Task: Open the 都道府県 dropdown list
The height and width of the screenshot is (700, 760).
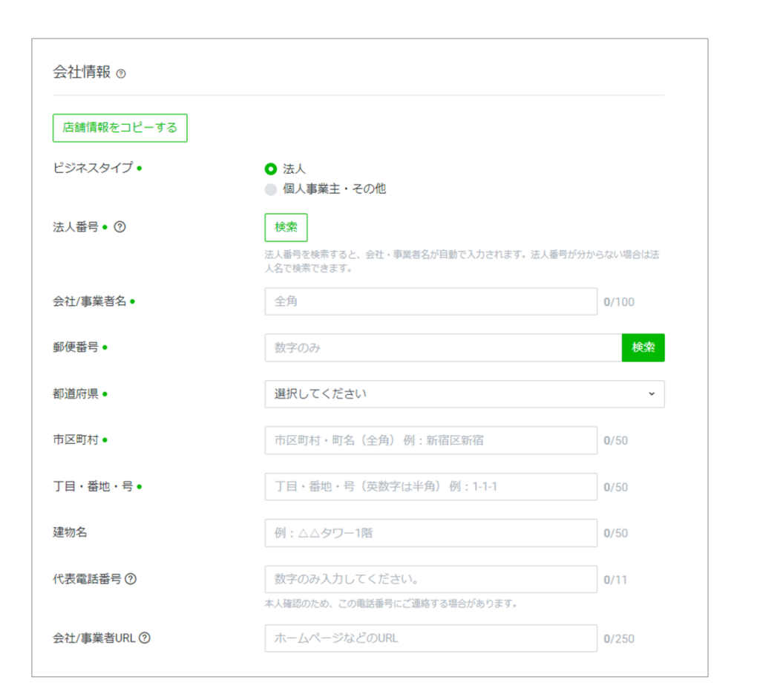Action: pyautogui.click(x=464, y=394)
